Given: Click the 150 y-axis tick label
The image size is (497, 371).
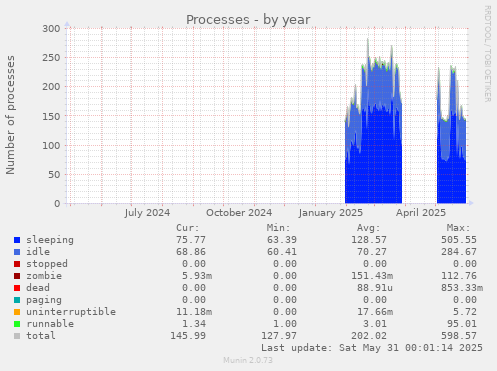Looking at the screenshot, I should tap(51, 116).
